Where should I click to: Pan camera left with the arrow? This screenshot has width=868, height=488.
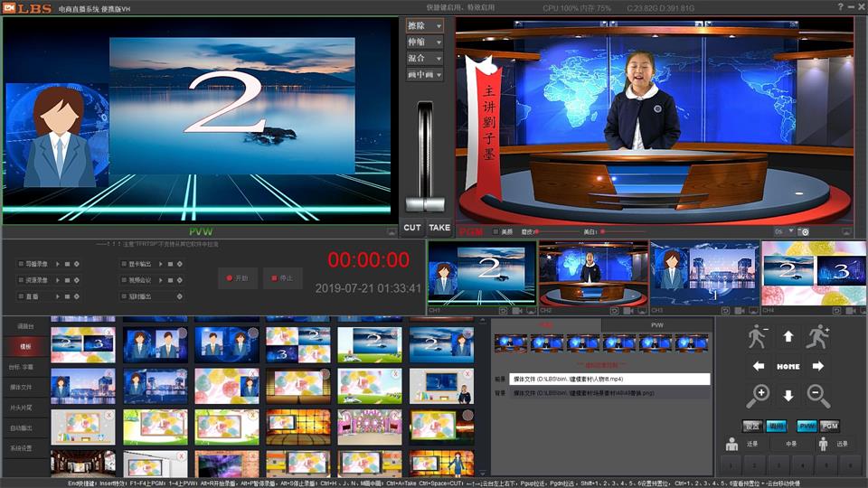pos(758,366)
